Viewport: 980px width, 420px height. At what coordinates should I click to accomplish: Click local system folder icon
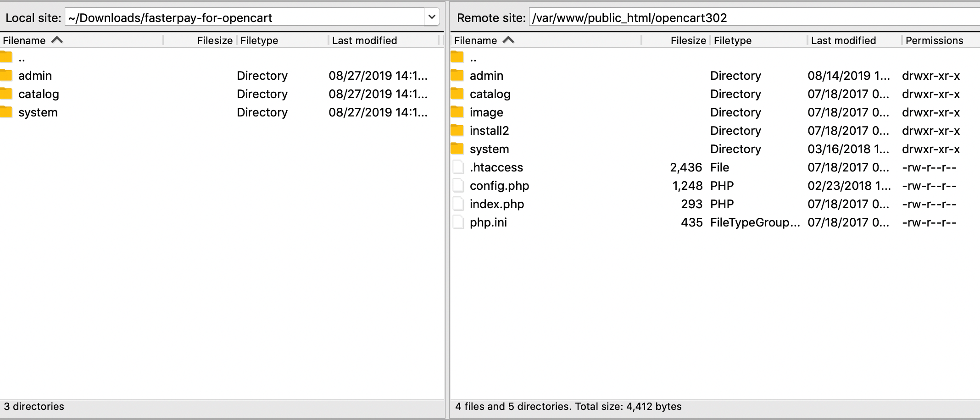click(6, 112)
